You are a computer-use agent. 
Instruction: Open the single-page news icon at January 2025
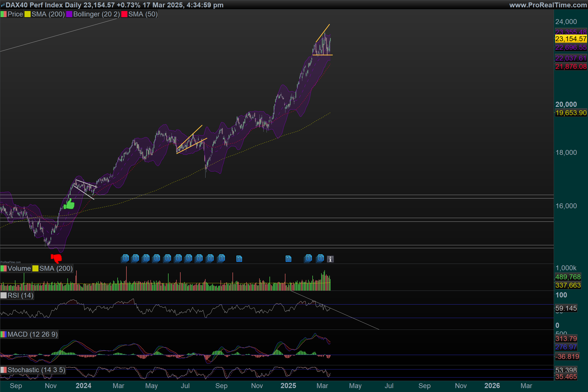[x=288, y=258]
